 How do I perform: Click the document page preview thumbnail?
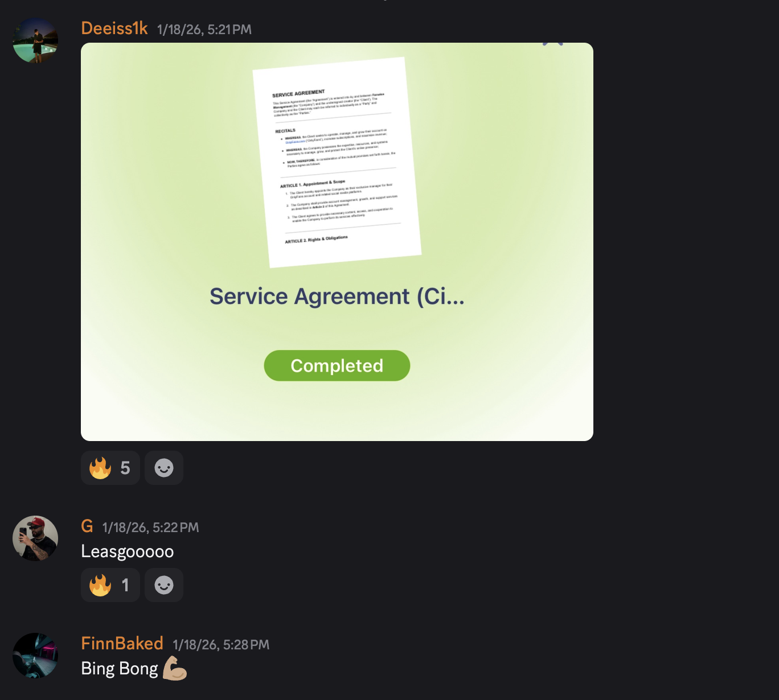(x=337, y=162)
